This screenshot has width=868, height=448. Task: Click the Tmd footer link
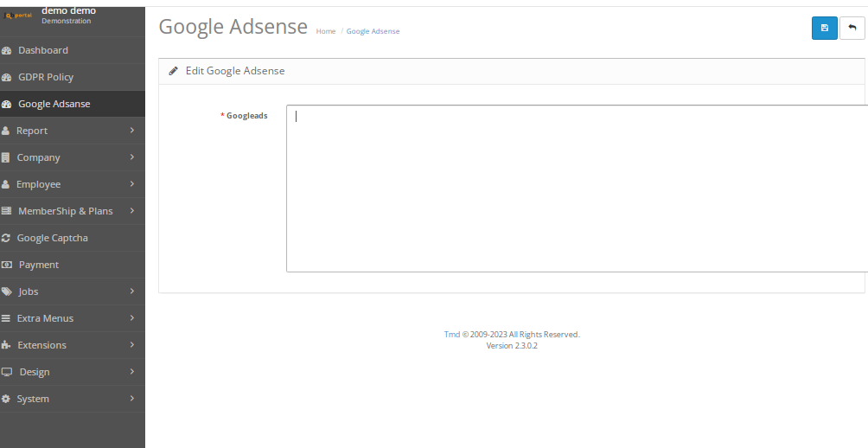(x=451, y=335)
